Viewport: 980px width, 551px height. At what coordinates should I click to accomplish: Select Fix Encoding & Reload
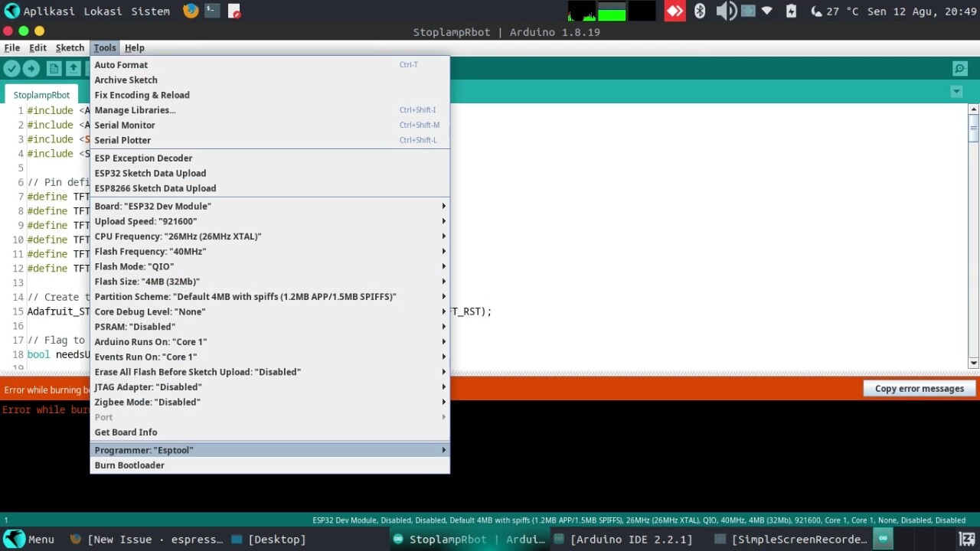coord(269,95)
